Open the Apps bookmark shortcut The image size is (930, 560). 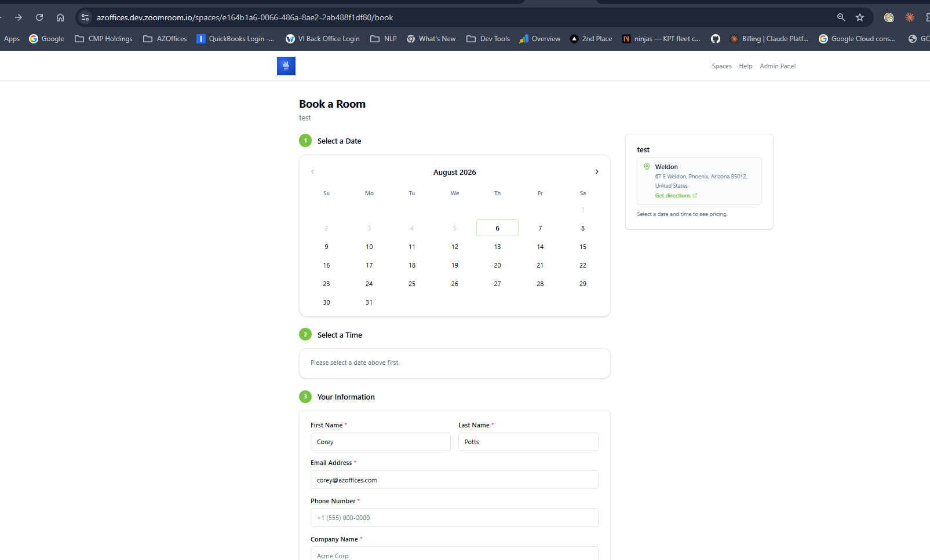pos(12,39)
